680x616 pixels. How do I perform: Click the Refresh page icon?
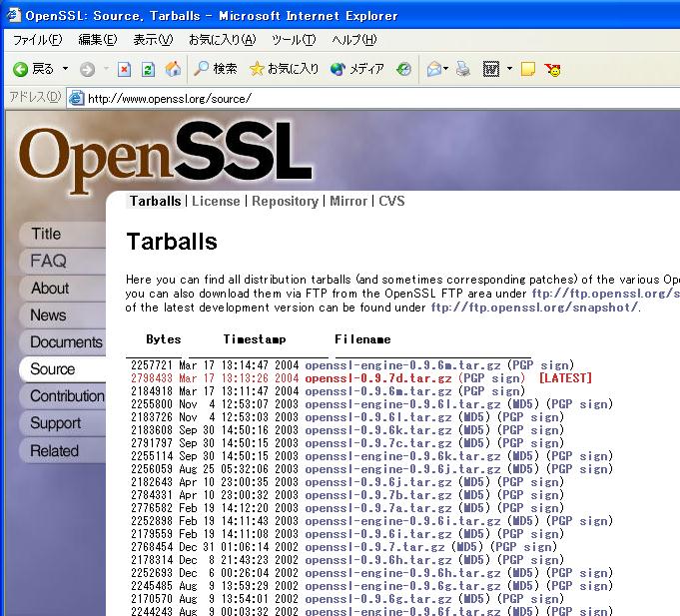(x=148, y=69)
